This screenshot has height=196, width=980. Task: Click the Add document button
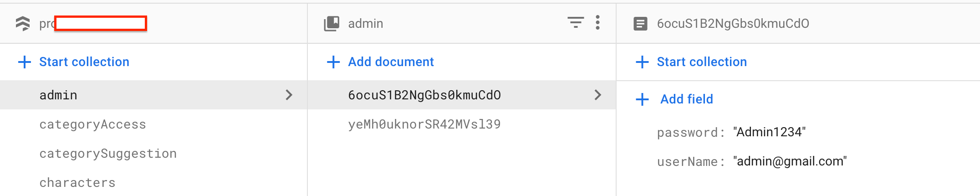391,62
